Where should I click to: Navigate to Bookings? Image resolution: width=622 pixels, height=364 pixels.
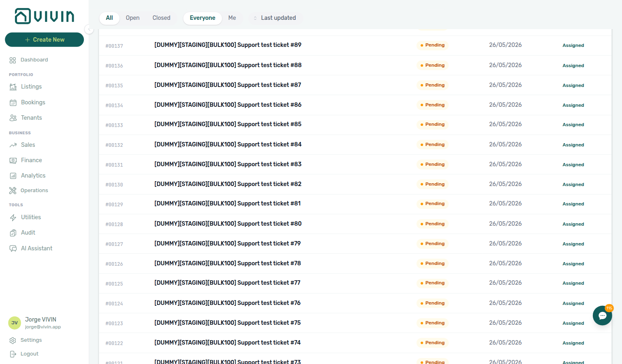(x=33, y=102)
